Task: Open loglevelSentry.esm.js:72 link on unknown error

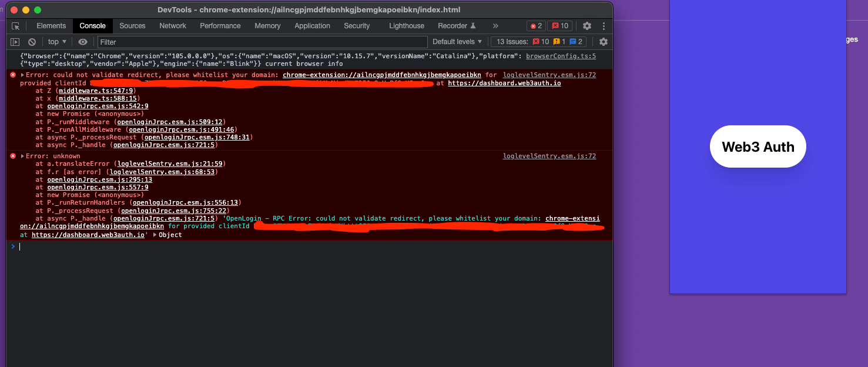Action: [549, 156]
